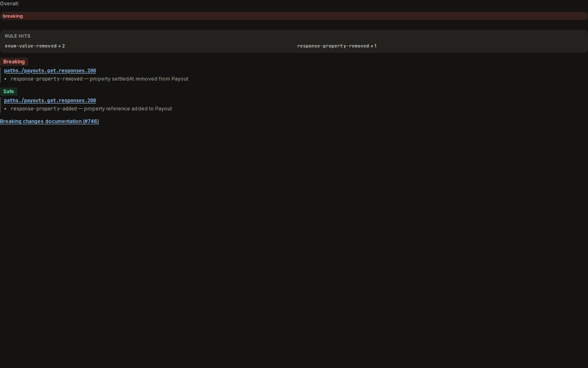Screen dimensions: 588x368
Task: Click the green 'Safe' section badge
Action: (9, 92)
